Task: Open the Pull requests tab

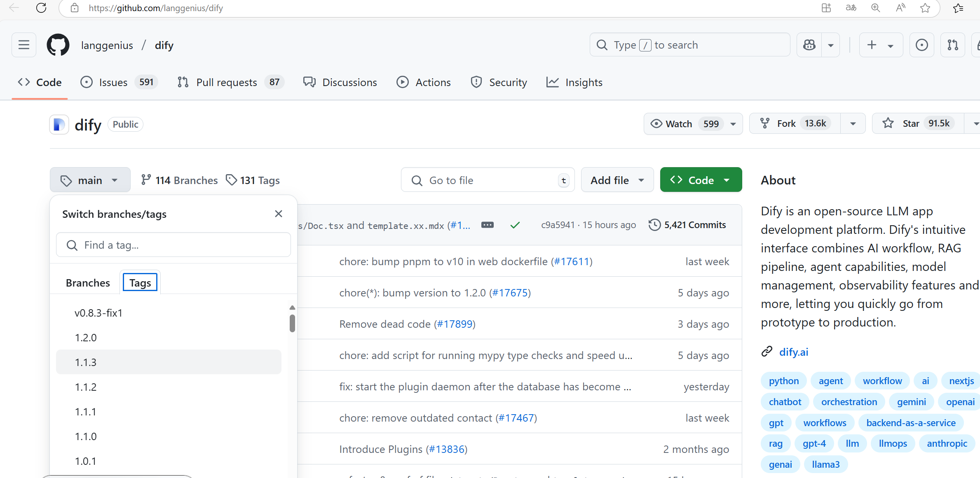Action: 226,82
